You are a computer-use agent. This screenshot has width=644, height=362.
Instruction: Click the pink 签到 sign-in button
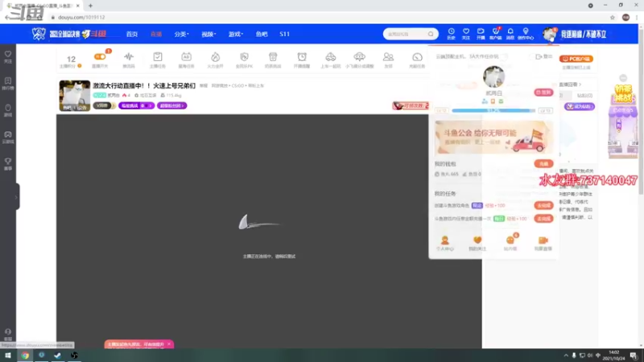pos(543,93)
